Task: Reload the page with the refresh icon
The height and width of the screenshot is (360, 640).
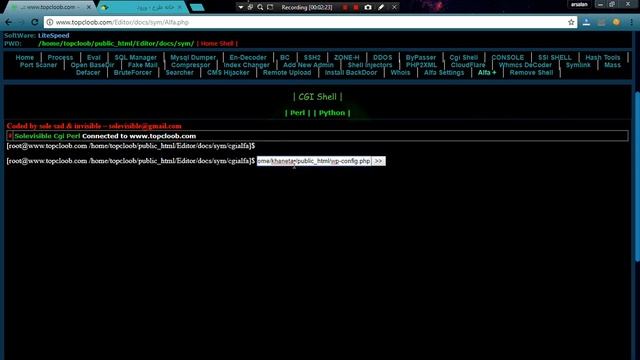Action: tap(35, 22)
